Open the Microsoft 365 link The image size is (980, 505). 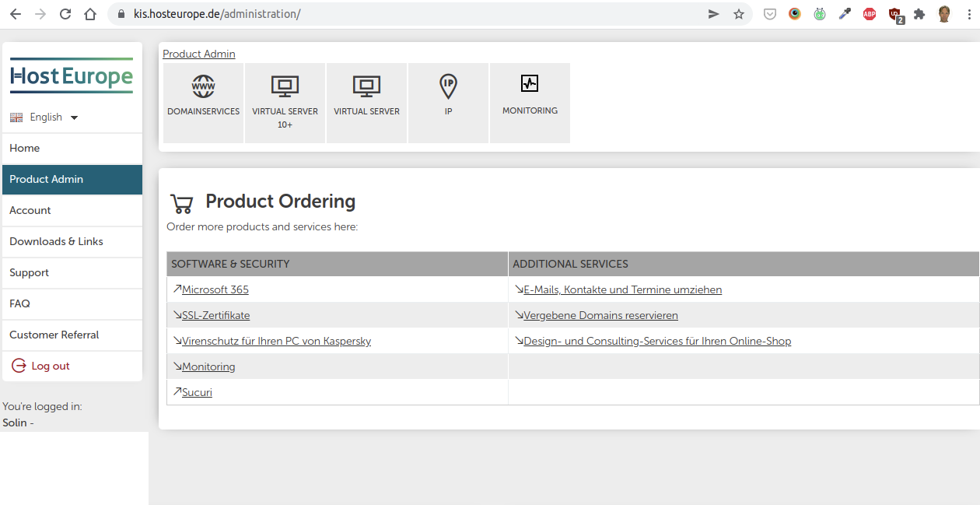pyautogui.click(x=215, y=289)
